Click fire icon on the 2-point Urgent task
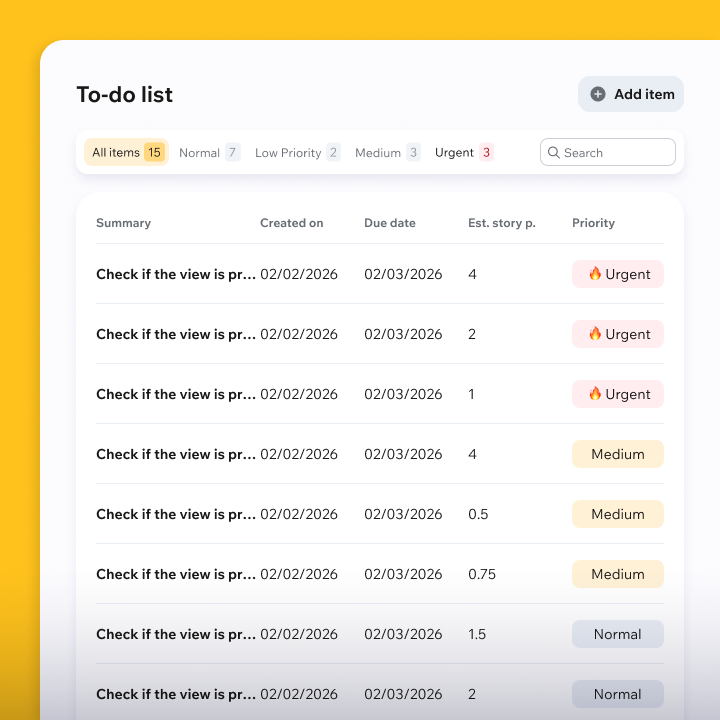 click(x=595, y=334)
